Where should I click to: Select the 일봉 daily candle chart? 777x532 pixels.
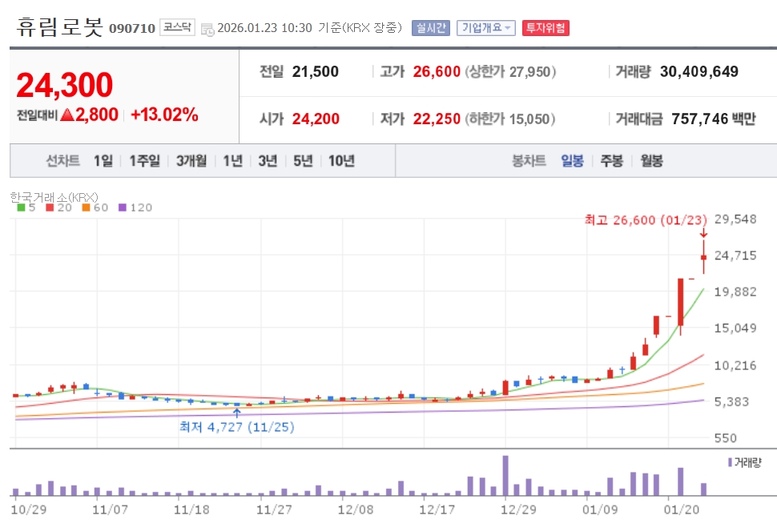[x=572, y=161]
